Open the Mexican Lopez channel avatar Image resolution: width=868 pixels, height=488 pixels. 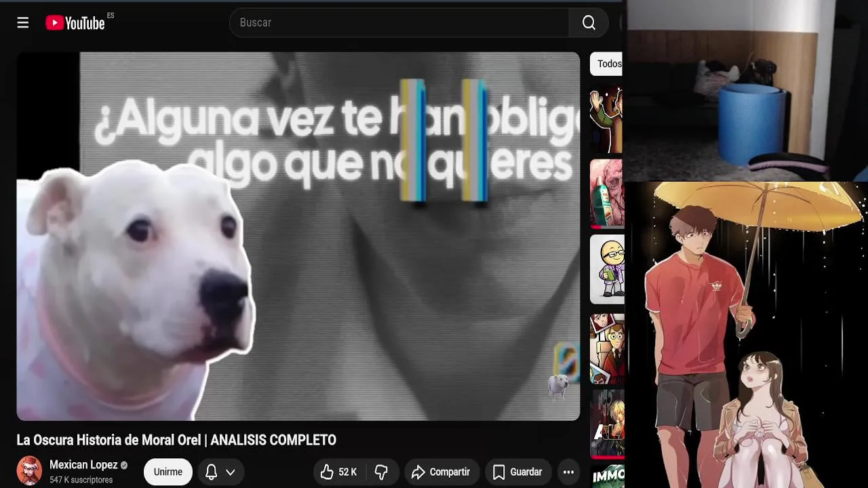[x=29, y=471]
